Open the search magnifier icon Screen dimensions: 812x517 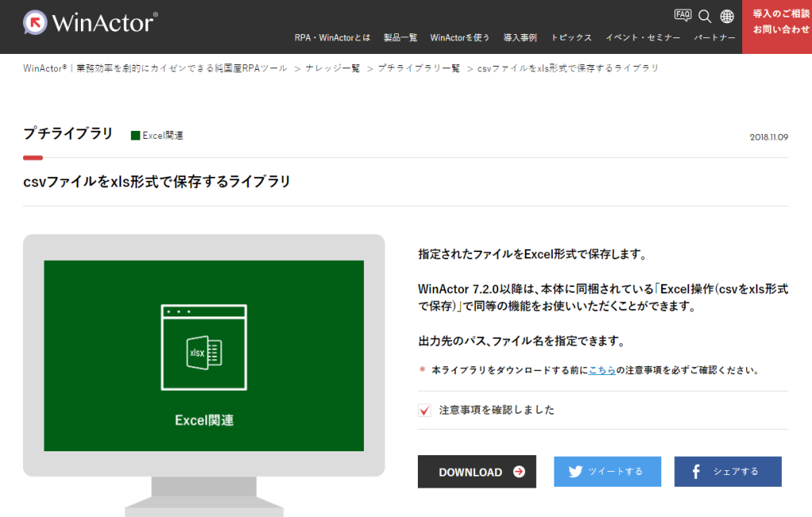pyautogui.click(x=704, y=17)
